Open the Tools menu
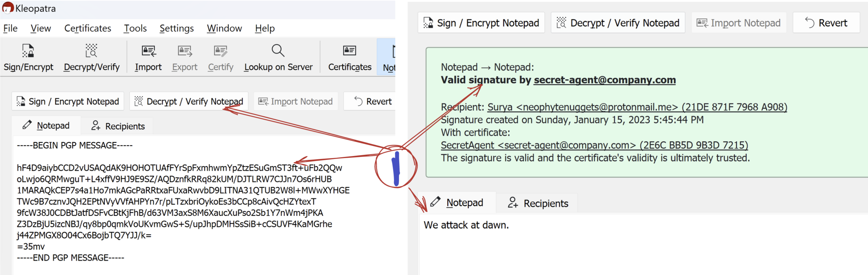The height and width of the screenshot is (275, 868). click(135, 28)
